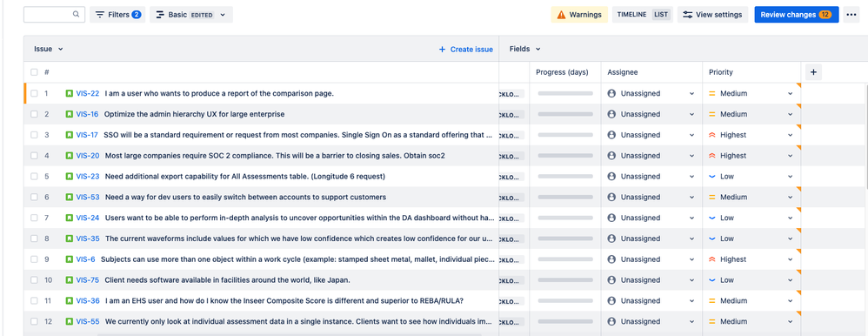Switch to the TIMELINE view tab
The image size is (868, 336).
[x=631, y=15]
